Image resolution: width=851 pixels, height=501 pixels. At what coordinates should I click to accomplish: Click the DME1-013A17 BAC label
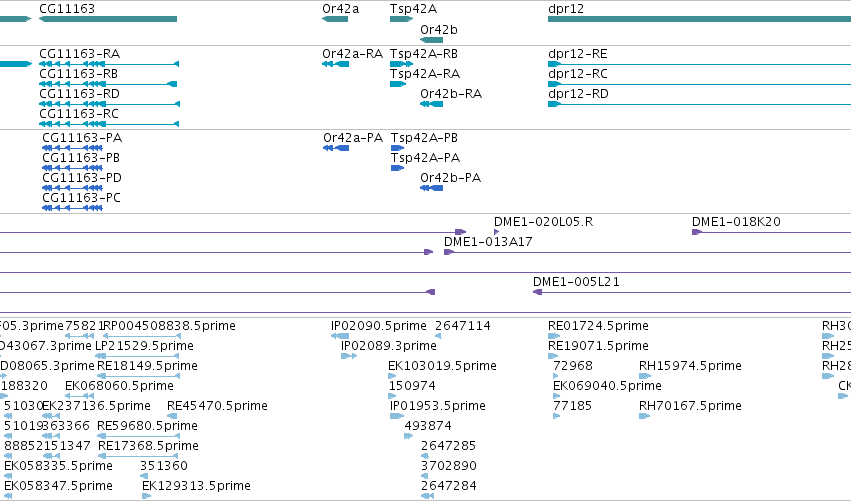[488, 242]
